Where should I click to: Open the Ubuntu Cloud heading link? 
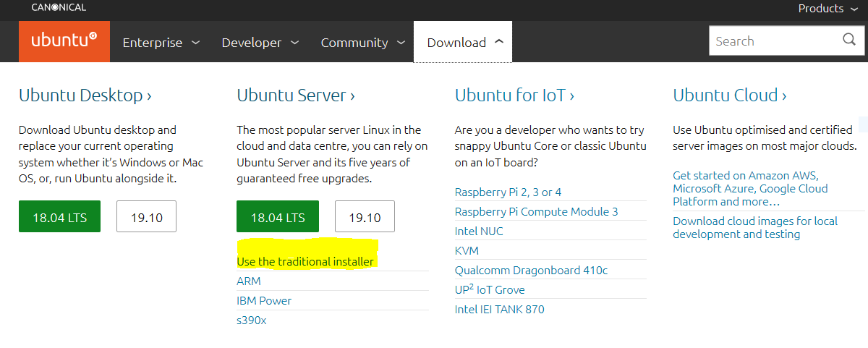[730, 95]
